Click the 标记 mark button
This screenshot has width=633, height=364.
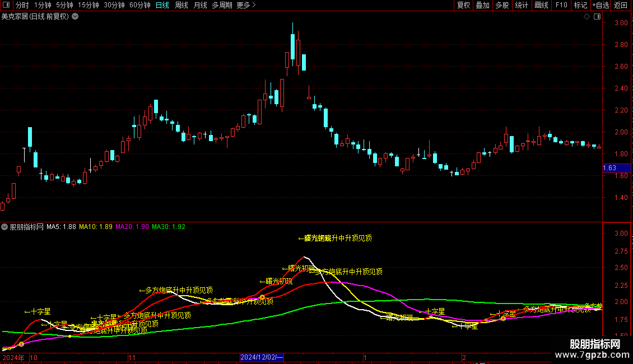580,5
